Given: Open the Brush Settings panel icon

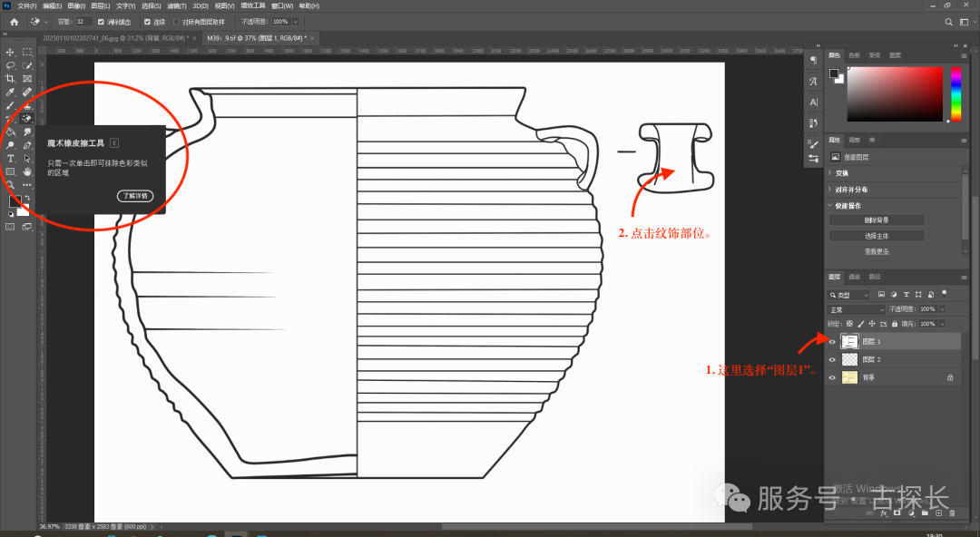Looking at the screenshot, I should pyautogui.click(x=813, y=144).
